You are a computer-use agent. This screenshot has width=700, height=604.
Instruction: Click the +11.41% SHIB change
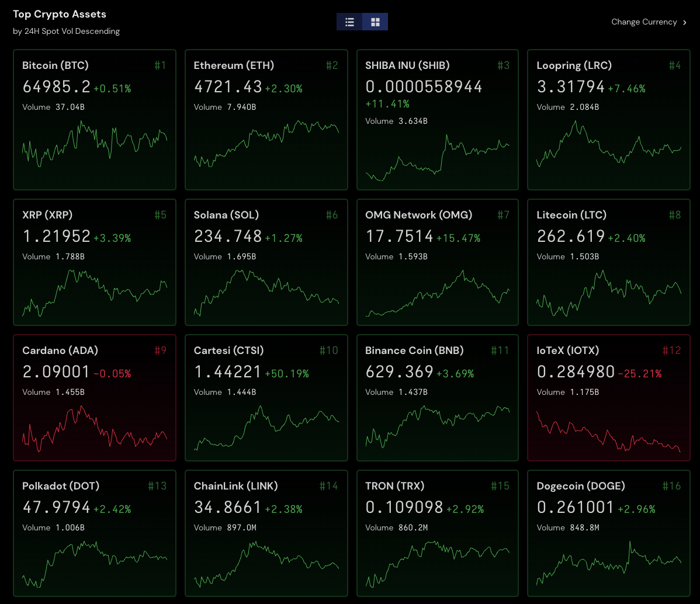[387, 104]
